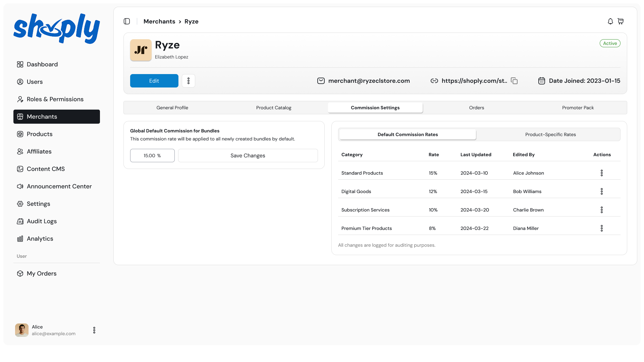This screenshot has width=644, height=362.
Task: Click the Dashboard grid icon
Action: tap(20, 64)
